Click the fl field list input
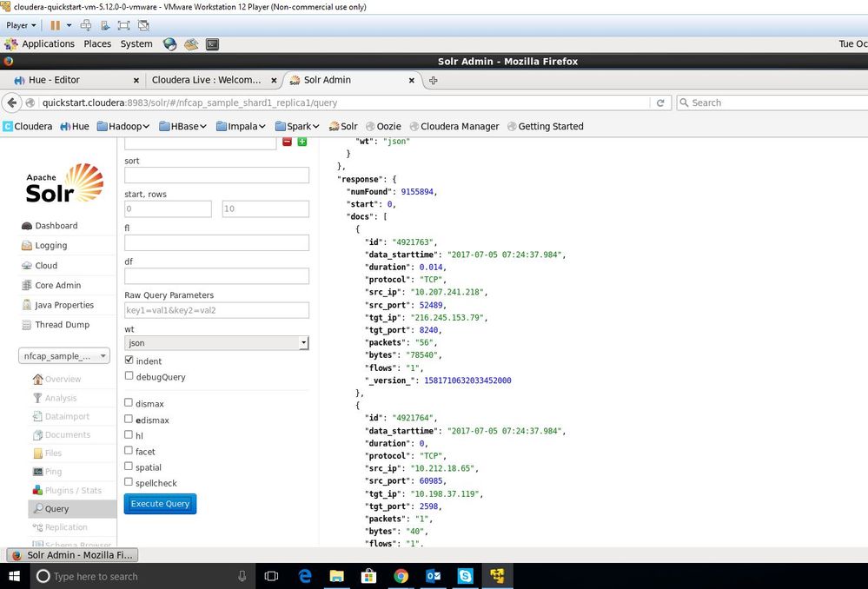This screenshot has height=589, width=868. [x=216, y=242]
